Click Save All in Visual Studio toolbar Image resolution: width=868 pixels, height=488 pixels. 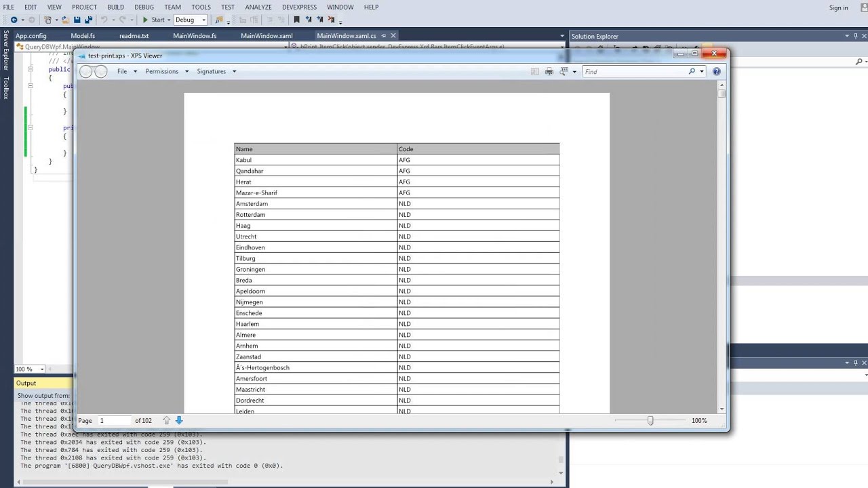click(89, 20)
